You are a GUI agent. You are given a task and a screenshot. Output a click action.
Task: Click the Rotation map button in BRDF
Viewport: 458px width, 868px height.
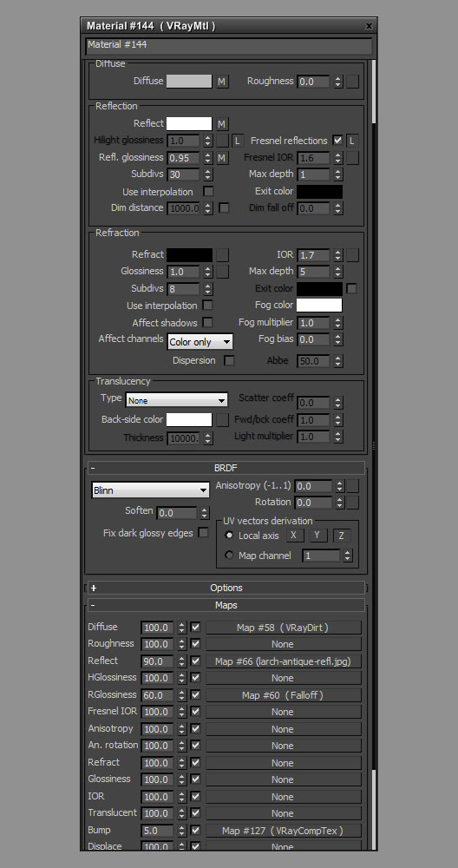click(x=352, y=503)
